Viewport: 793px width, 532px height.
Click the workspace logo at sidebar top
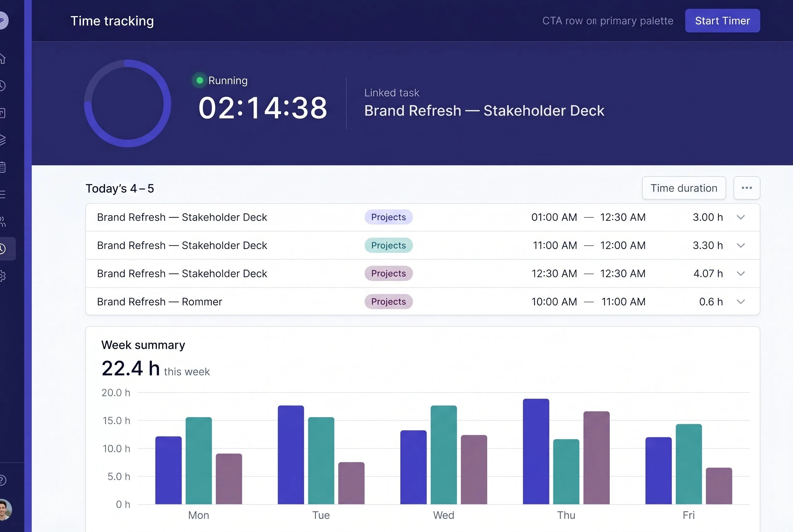3,20
